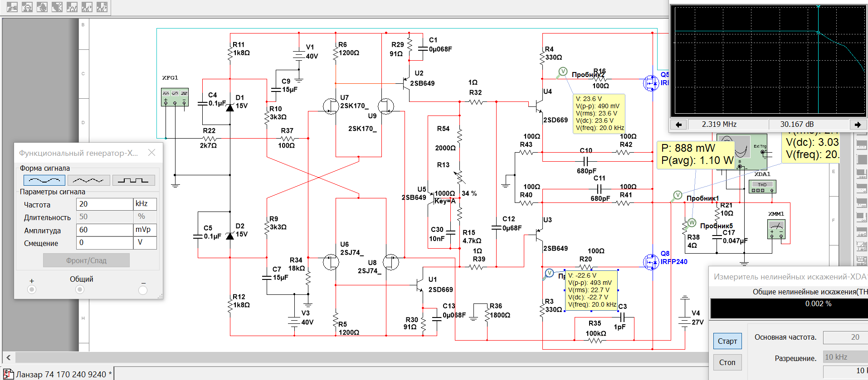Image resolution: width=868 pixels, height=380 pixels.
Task: Select the U8 2SJ74 JFET symbol
Action: [x=390, y=262]
